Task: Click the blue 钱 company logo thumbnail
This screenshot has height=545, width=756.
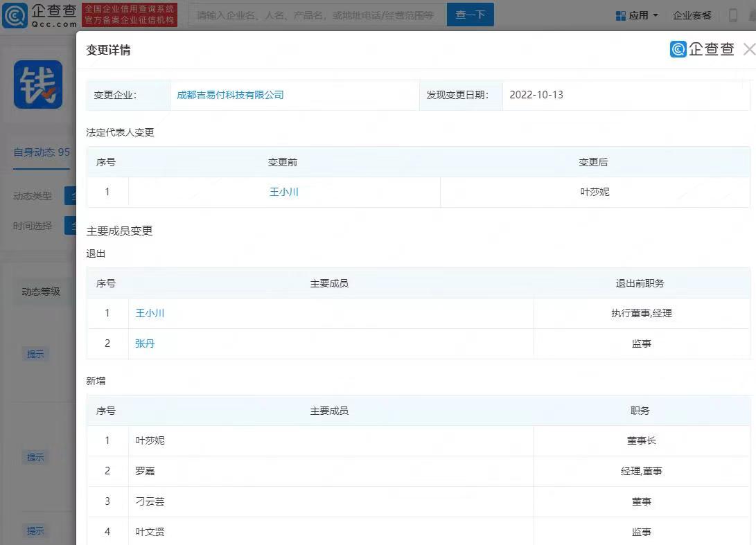Action: pos(38,84)
